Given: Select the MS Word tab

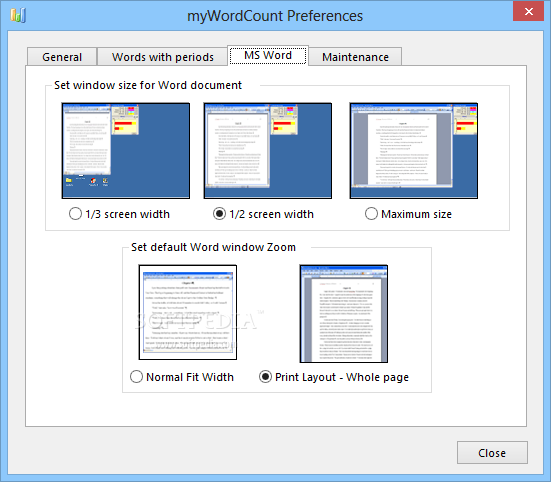Looking at the screenshot, I should (x=268, y=56).
